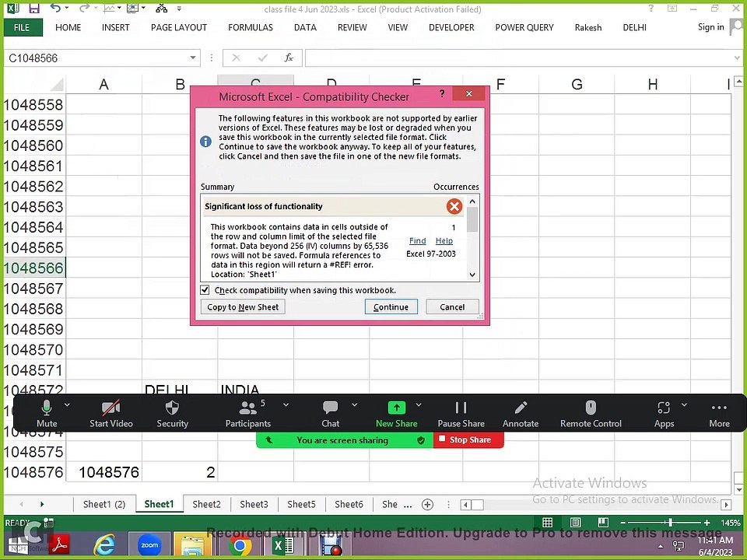This screenshot has height=560, width=747.
Task: Click the Remote Control mouse icon
Action: coord(591,408)
